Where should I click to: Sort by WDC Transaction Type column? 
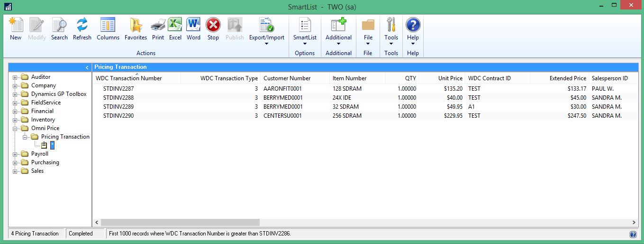click(220, 78)
